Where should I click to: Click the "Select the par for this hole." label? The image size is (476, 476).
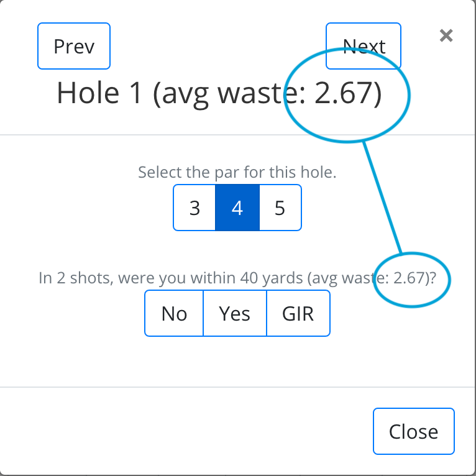237,172
